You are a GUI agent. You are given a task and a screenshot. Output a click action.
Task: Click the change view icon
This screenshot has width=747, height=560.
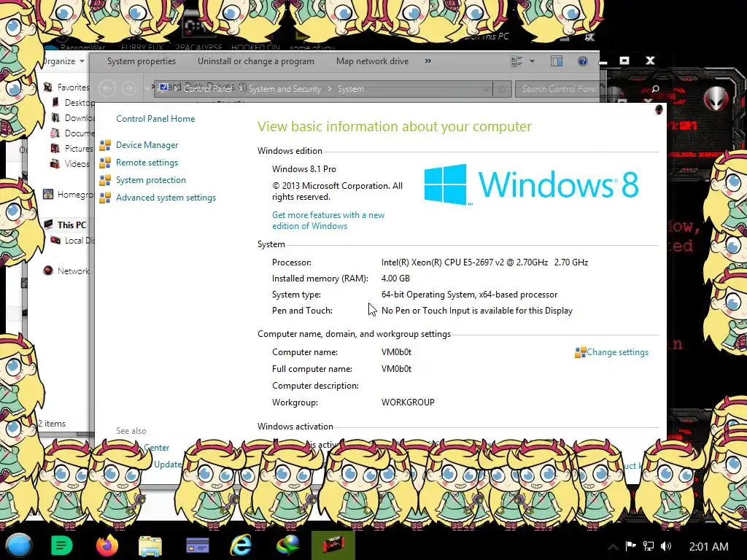[517, 61]
